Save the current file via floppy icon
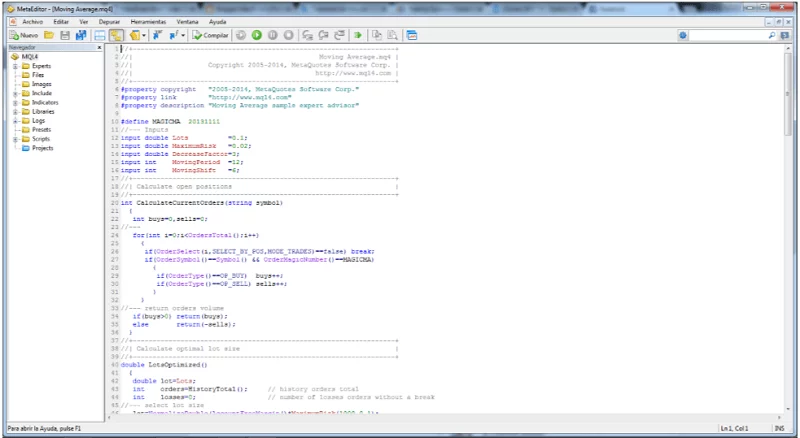This screenshot has height=438, width=800. [x=65, y=35]
